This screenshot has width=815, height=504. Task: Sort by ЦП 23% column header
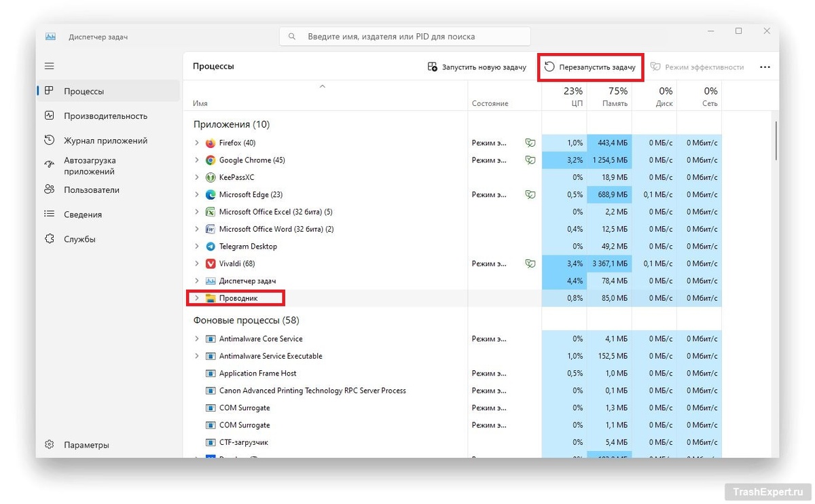click(564, 96)
